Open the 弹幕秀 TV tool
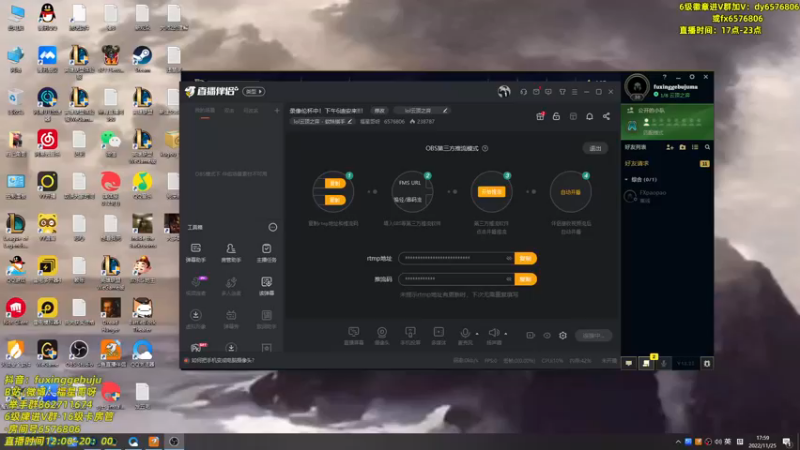 [x=231, y=319]
